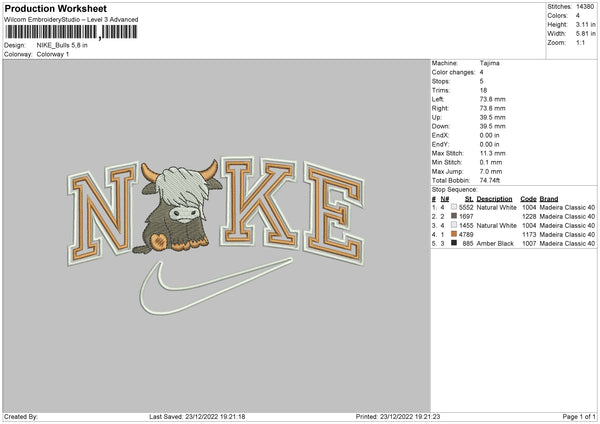The width and height of the screenshot is (600, 424).
Task: Click the white swatch in stop row 3
Action: pyautogui.click(x=454, y=225)
